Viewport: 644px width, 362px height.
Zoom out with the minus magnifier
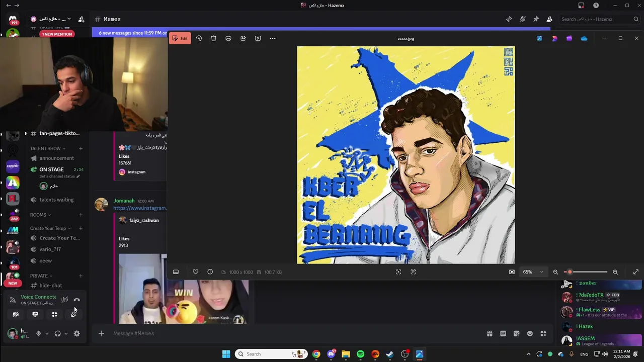(x=555, y=272)
